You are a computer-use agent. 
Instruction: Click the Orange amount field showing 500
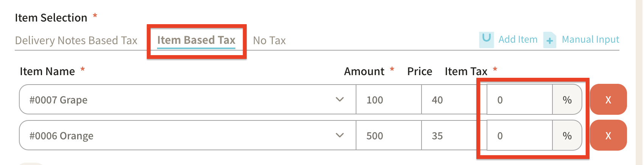[x=388, y=136]
